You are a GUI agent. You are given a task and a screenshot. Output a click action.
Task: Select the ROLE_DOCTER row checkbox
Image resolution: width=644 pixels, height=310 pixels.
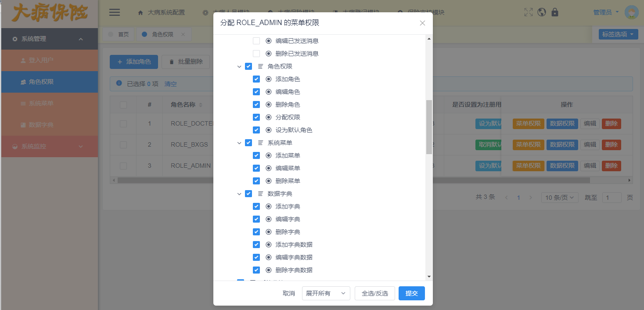pos(123,124)
